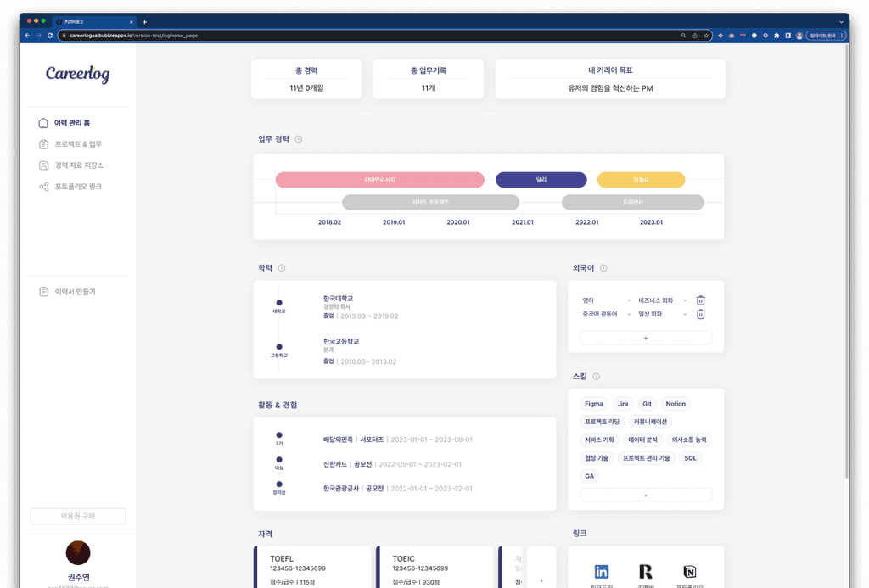This screenshot has height=588, width=869.
Task: Click the browser back arrow
Action: pos(27,36)
